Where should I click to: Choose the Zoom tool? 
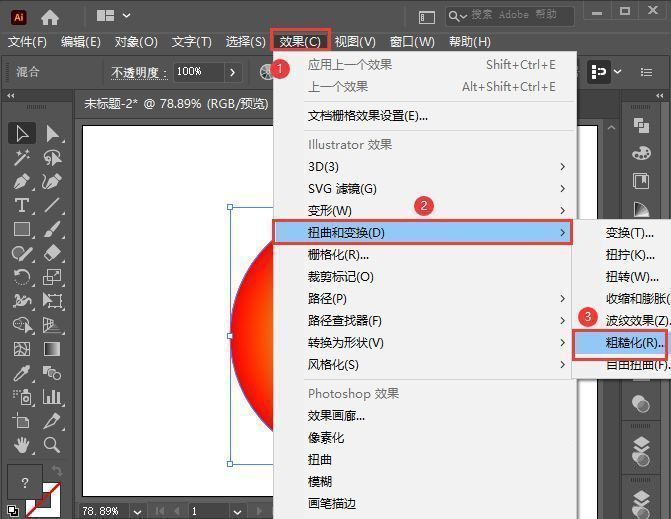(52, 445)
